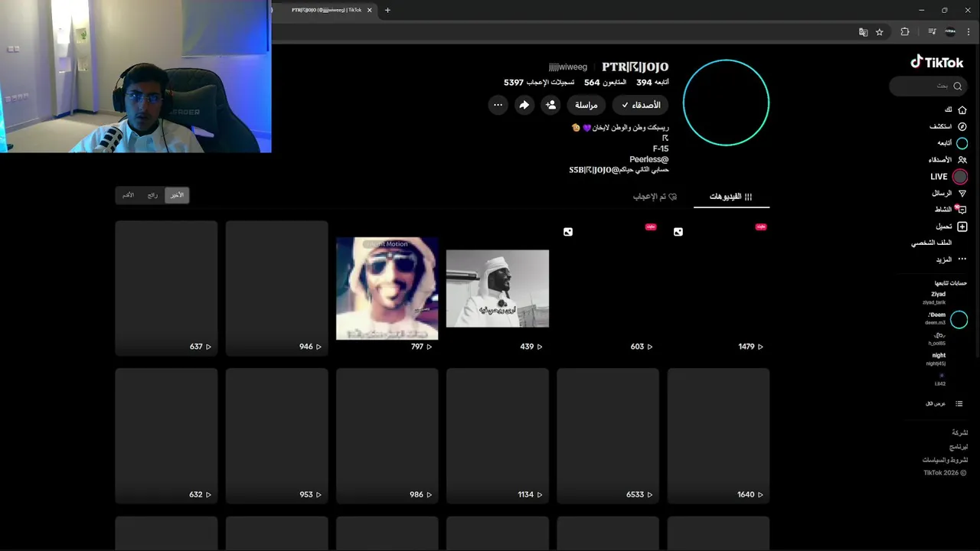Click the @Peerless mention in bio
Screen dimensions: 980x551
[x=649, y=159]
